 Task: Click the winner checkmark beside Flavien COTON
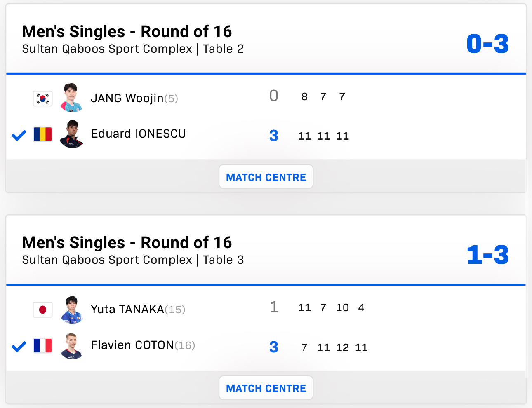tap(19, 347)
